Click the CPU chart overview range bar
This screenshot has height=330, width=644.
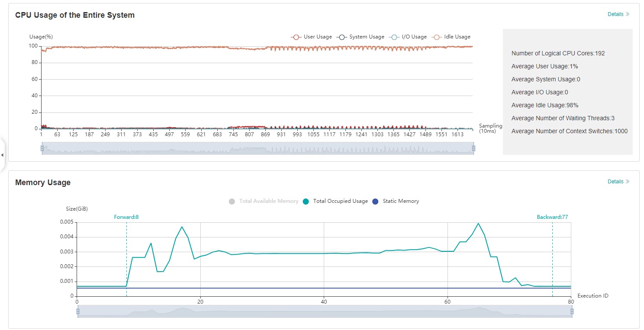coord(258,148)
